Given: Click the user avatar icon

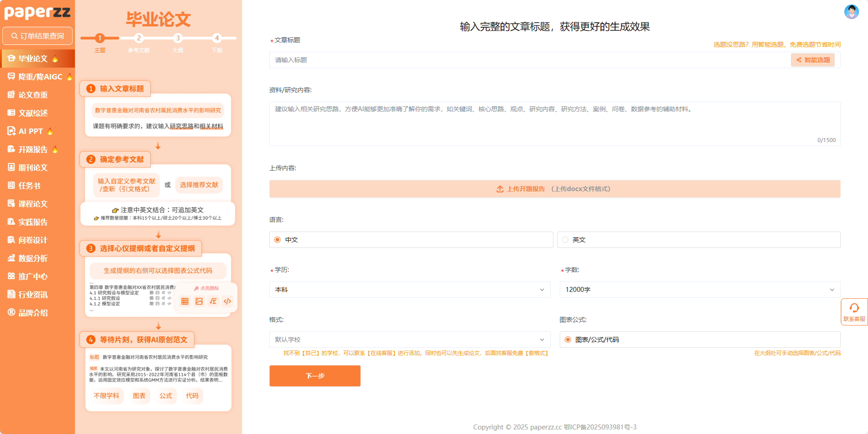Looking at the screenshot, I should click(x=851, y=12).
